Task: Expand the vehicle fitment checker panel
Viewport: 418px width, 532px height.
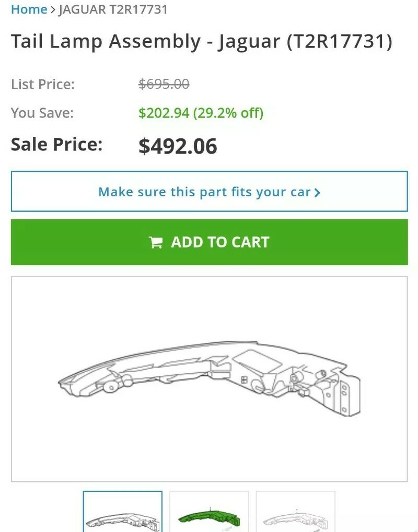Action: 209,192
